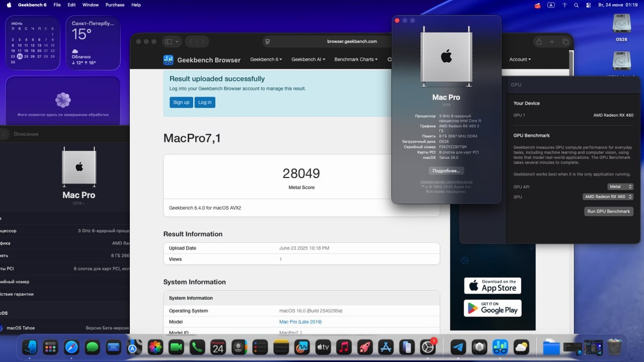Switch input source from menu bar

551,5
